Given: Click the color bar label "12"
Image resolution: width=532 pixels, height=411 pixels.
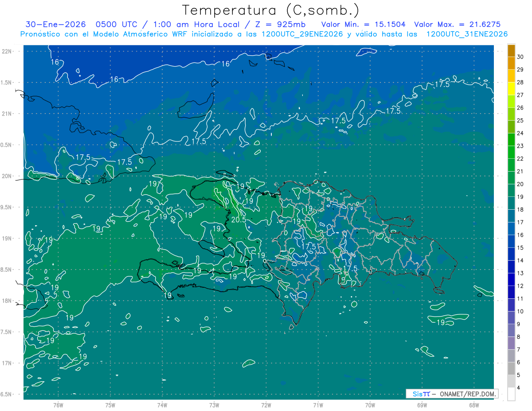Looking at the screenshot, I should tap(520, 286).
